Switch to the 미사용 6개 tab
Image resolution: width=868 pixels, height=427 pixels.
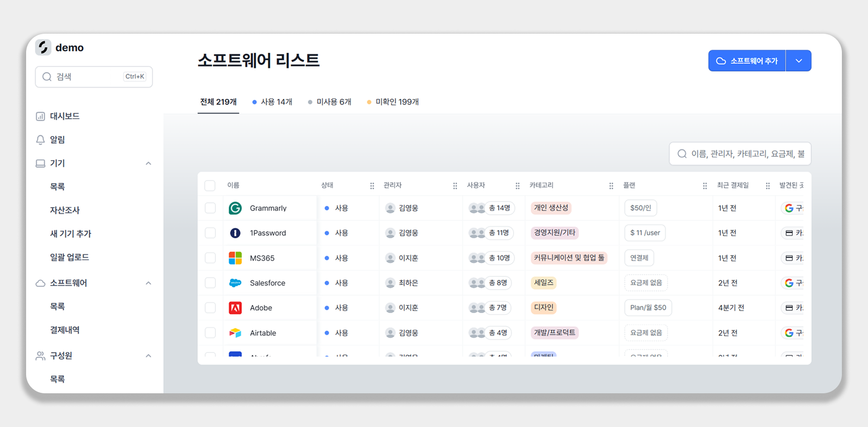pos(330,102)
